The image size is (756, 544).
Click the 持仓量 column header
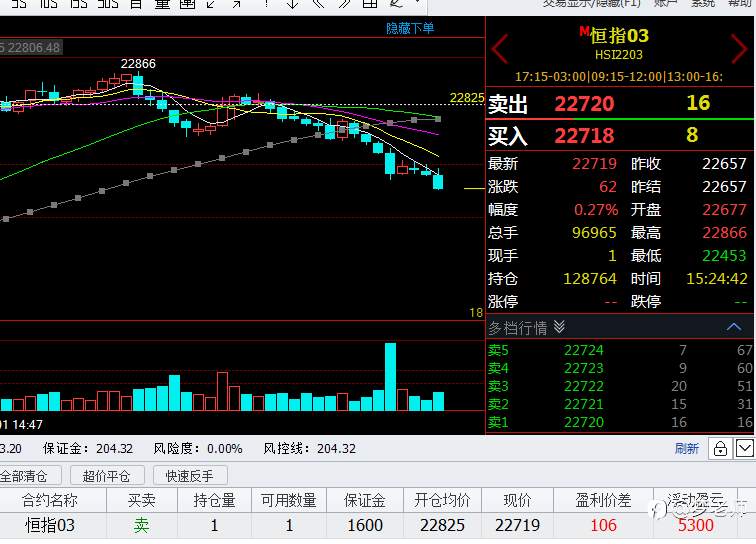coord(214,501)
